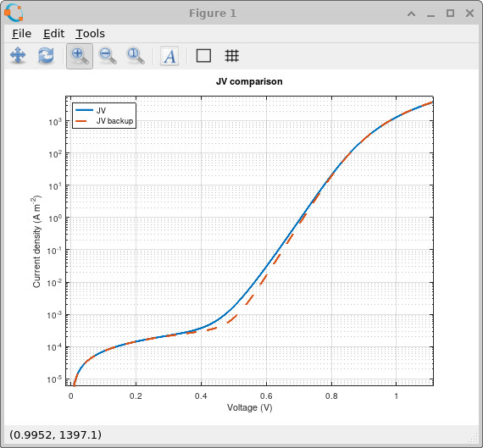Click the 'JV' legend entry text
This screenshot has height=448, width=483.
tap(101, 110)
